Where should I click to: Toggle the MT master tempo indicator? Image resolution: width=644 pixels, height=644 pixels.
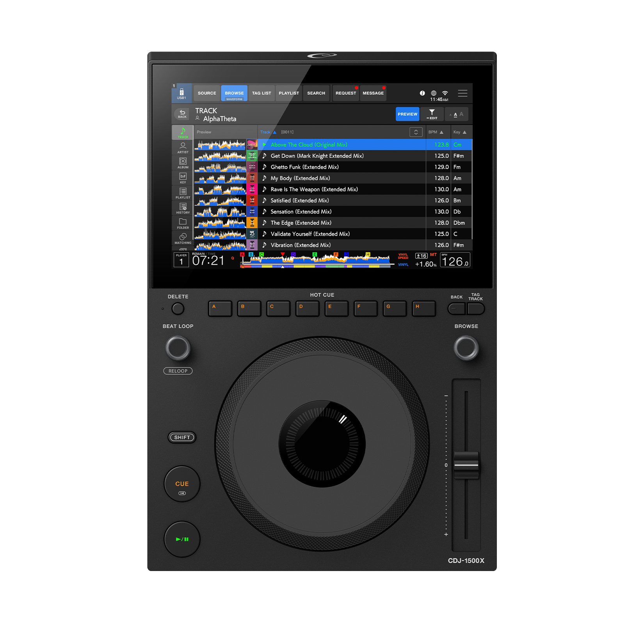click(x=433, y=255)
